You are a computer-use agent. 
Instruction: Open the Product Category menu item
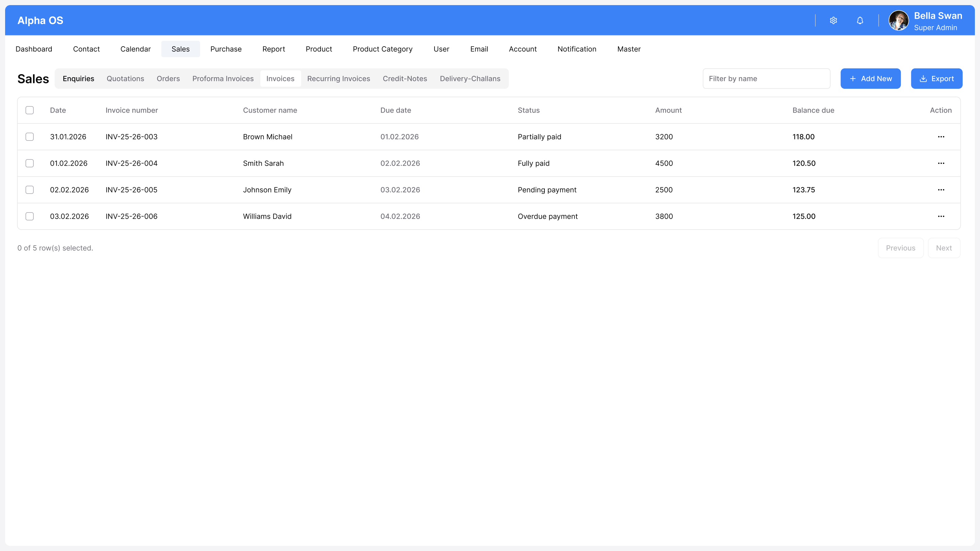[382, 49]
